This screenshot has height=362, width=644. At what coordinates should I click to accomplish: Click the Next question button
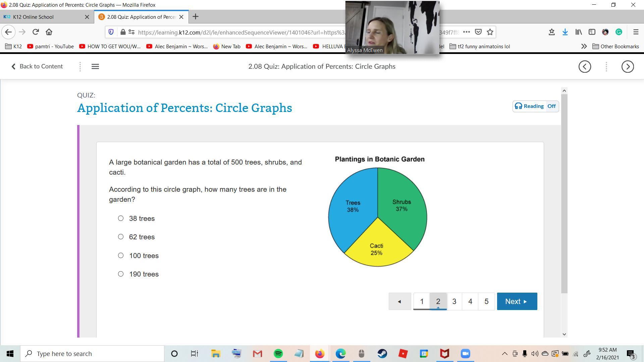point(517,301)
